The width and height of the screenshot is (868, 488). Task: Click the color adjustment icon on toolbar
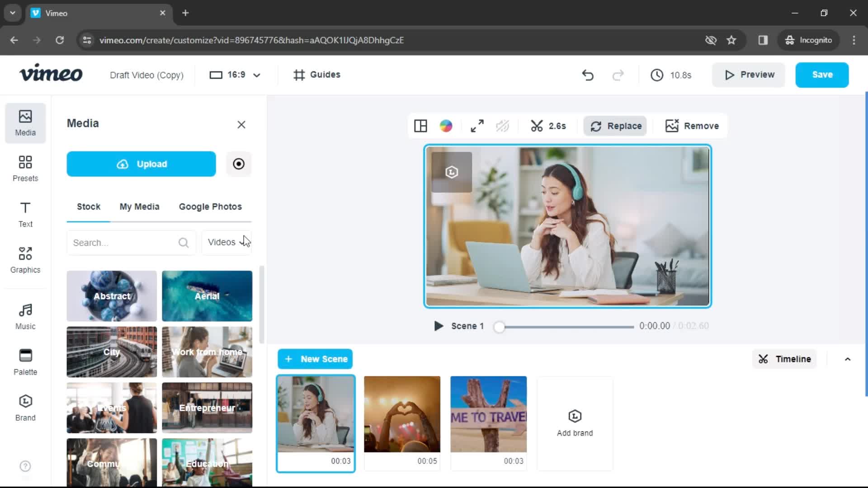pos(447,126)
